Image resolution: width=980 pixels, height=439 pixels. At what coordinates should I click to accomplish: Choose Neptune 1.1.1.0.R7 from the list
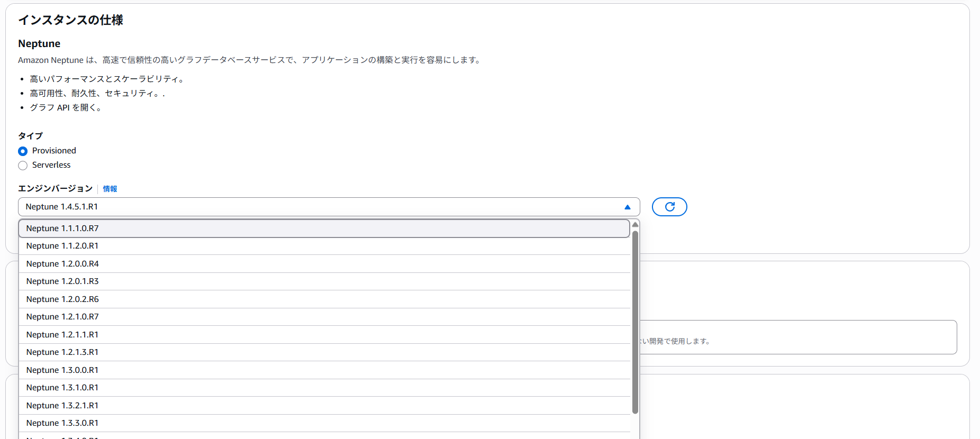tap(324, 228)
